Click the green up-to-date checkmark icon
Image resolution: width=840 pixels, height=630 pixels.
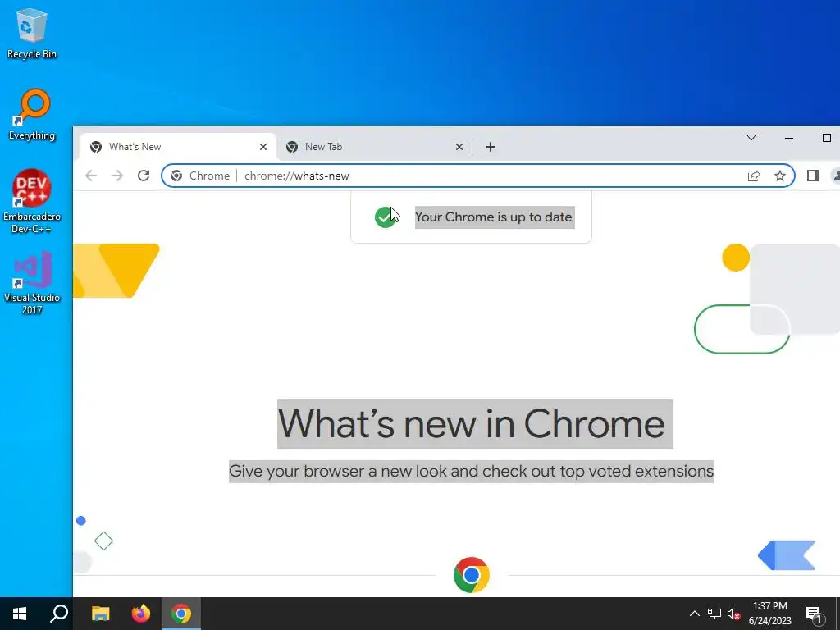385,217
